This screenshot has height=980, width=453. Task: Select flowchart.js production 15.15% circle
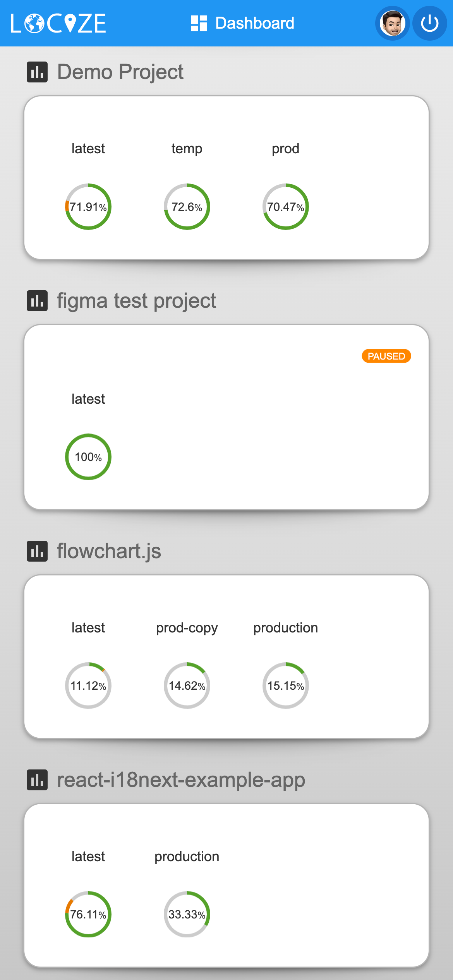tap(286, 685)
